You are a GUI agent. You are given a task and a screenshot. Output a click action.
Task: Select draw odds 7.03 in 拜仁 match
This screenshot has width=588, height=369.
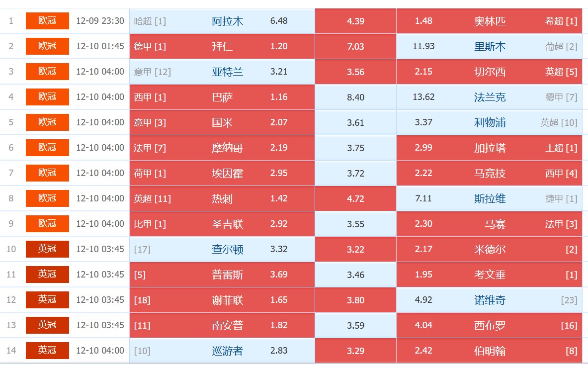coord(355,46)
